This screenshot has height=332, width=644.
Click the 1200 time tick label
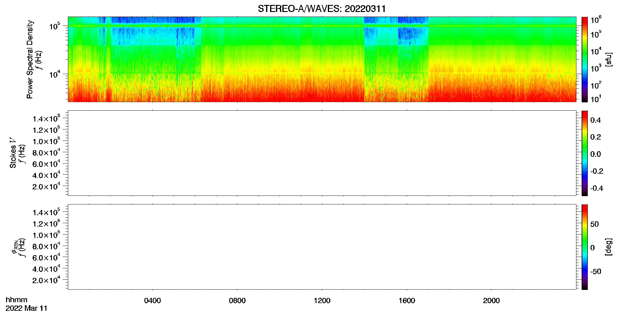click(x=322, y=301)
